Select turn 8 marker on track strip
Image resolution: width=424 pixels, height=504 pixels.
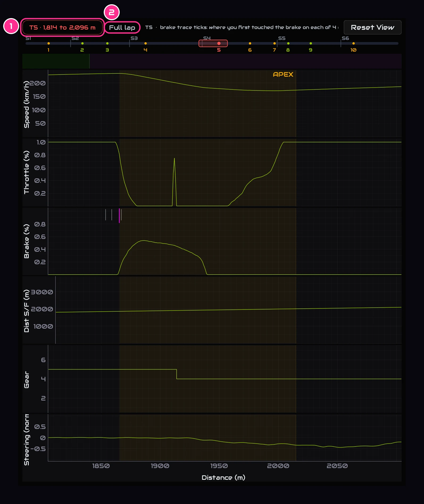[x=288, y=43]
